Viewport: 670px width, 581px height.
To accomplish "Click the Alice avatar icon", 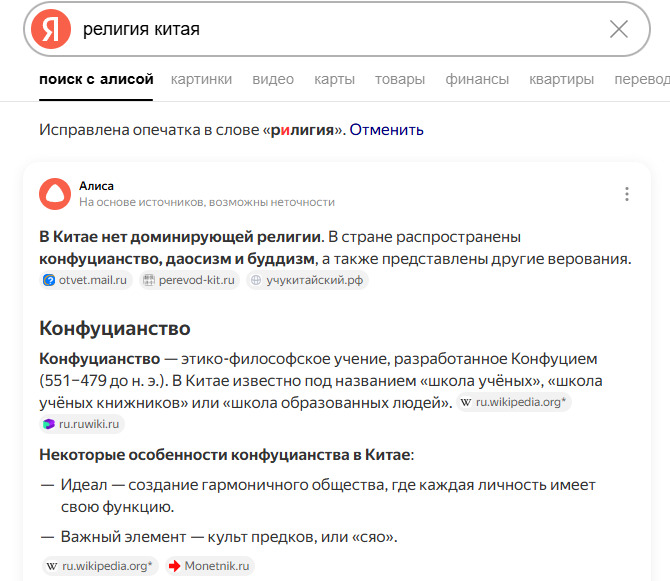I will coord(55,193).
